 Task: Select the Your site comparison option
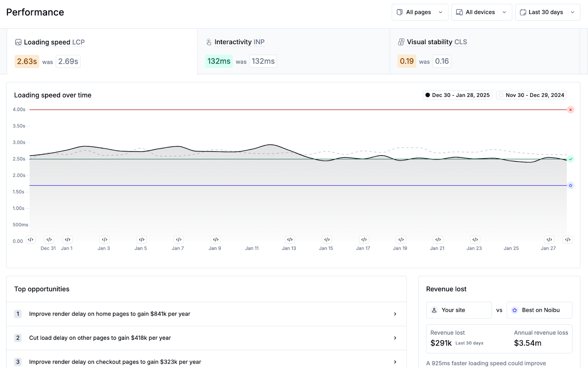[x=459, y=310]
